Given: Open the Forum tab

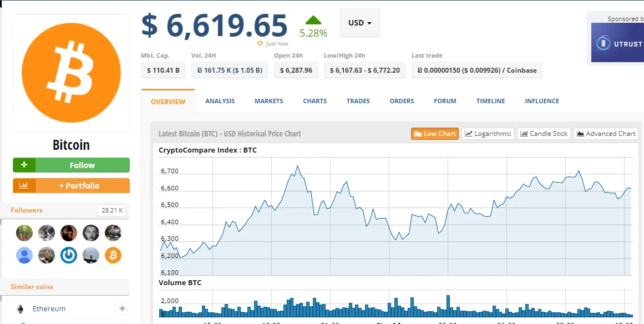Looking at the screenshot, I should point(445,101).
